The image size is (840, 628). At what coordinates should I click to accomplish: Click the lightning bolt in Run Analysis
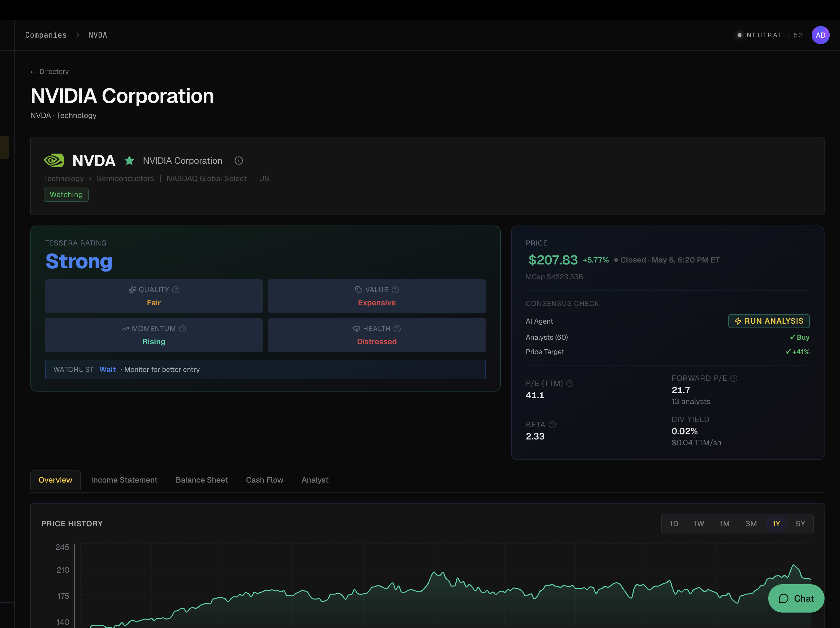pyautogui.click(x=738, y=321)
